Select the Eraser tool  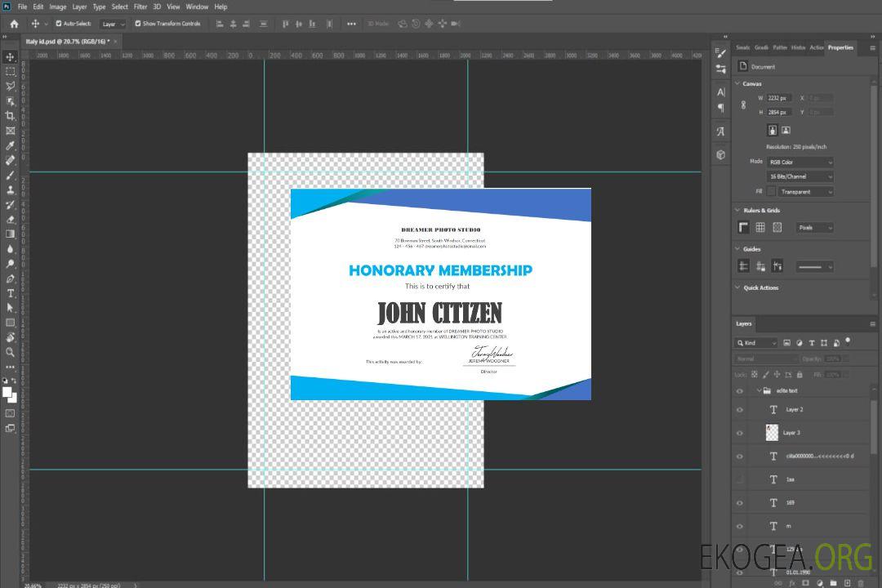[10, 219]
